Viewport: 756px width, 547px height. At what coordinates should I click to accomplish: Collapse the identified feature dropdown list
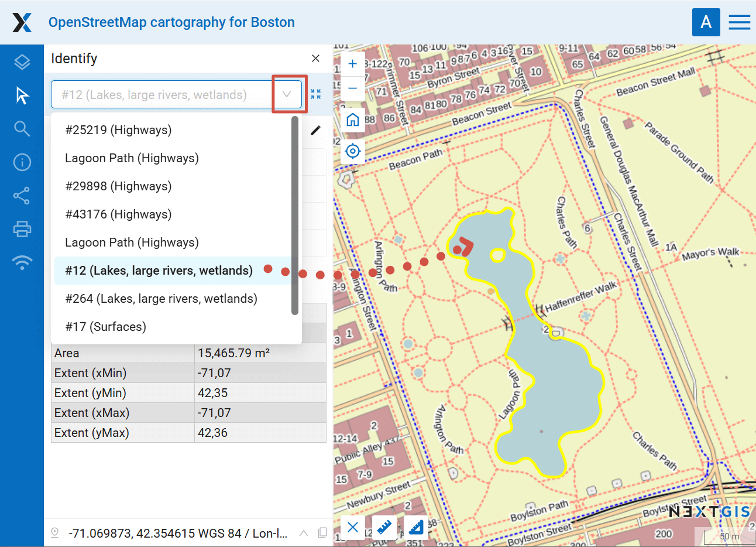point(287,94)
